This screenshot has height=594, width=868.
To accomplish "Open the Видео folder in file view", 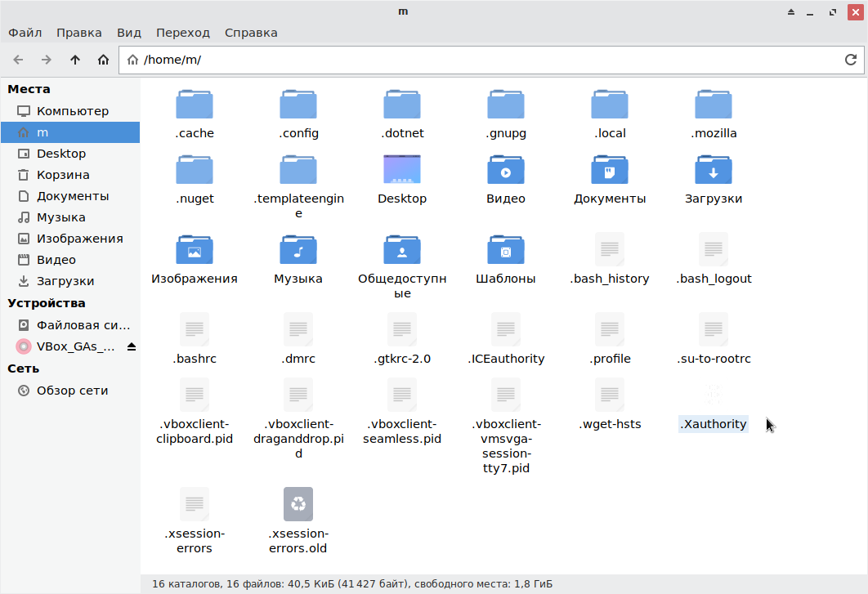I will [506, 171].
